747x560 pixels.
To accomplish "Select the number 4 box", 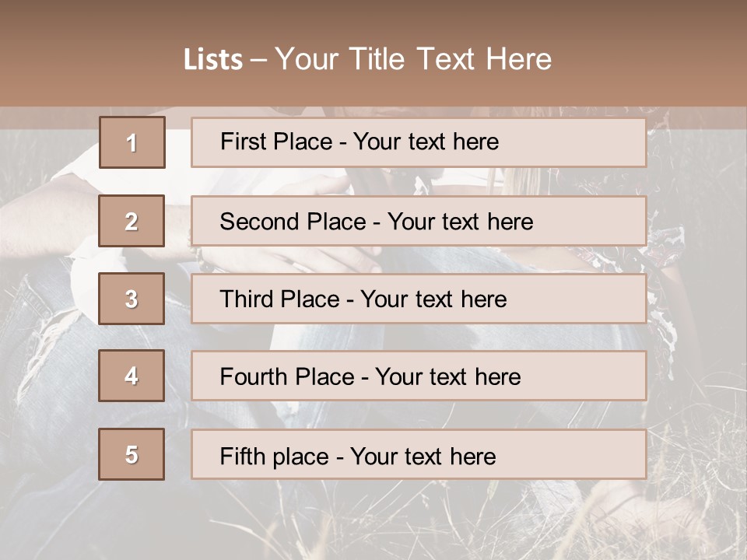I will pyautogui.click(x=132, y=376).
